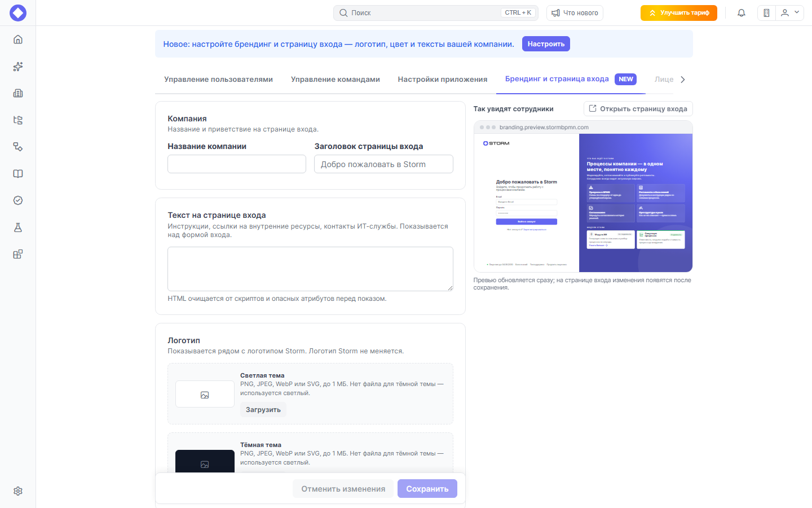The height and width of the screenshot is (508, 812).
Task: Open the AI sparkles section in the sidebar
Action: point(18,67)
